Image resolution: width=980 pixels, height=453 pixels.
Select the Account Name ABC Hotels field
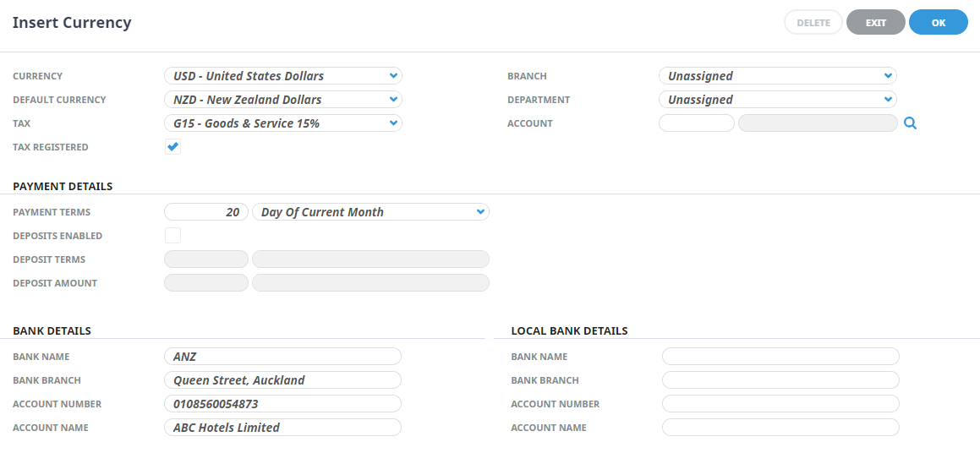[282, 428]
